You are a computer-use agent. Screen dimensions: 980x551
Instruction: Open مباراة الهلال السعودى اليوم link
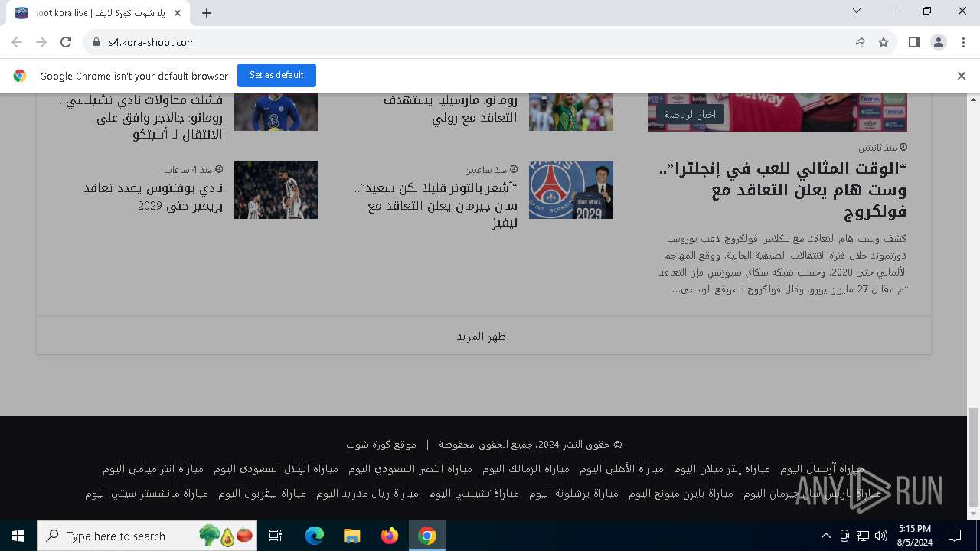pos(276,468)
